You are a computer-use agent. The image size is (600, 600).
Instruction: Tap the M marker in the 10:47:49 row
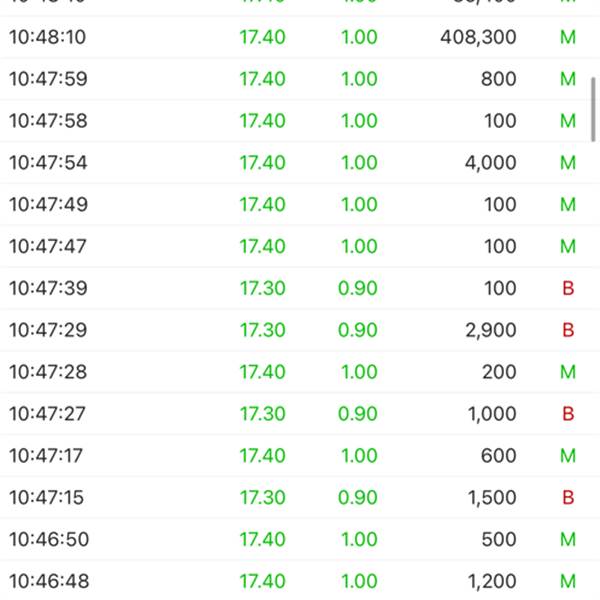(x=568, y=205)
